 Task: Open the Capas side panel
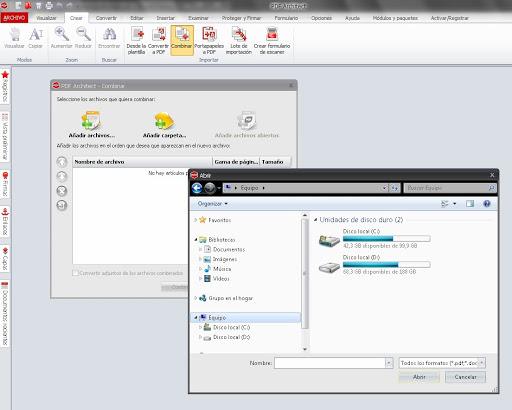click(x=5, y=259)
